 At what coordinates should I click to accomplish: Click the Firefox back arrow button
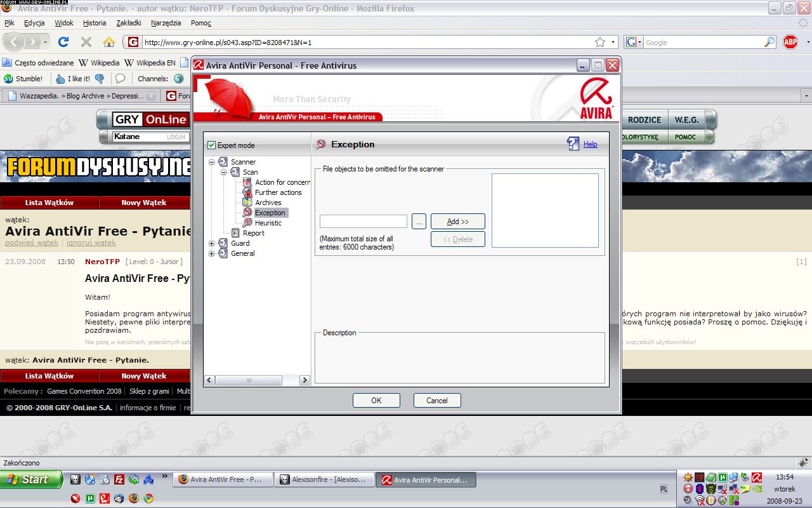click(x=14, y=43)
